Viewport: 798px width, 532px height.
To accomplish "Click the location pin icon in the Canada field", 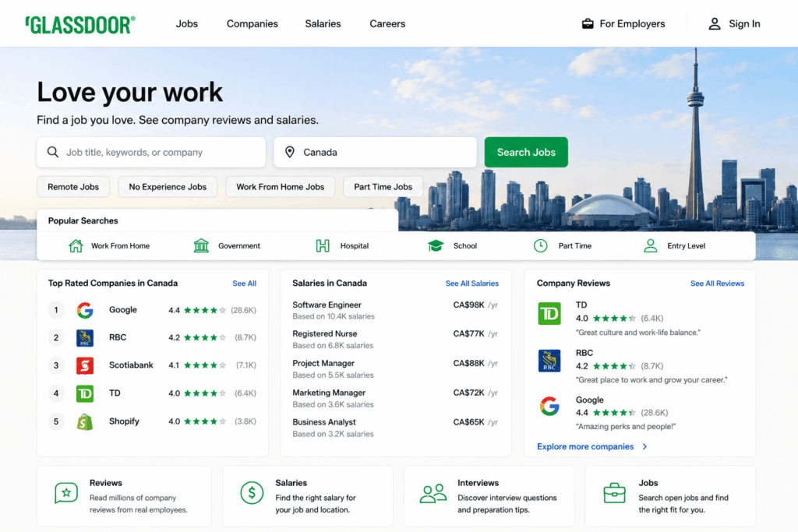I will pyautogui.click(x=290, y=152).
